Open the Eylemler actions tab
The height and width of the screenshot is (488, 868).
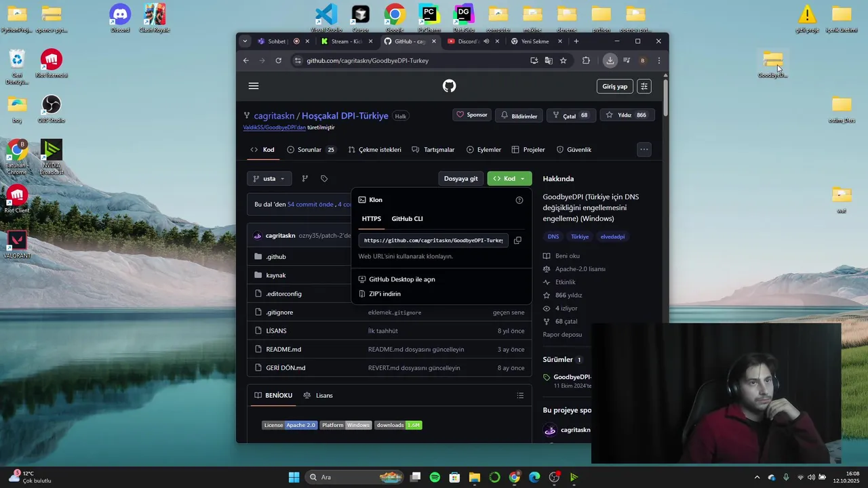(x=484, y=150)
